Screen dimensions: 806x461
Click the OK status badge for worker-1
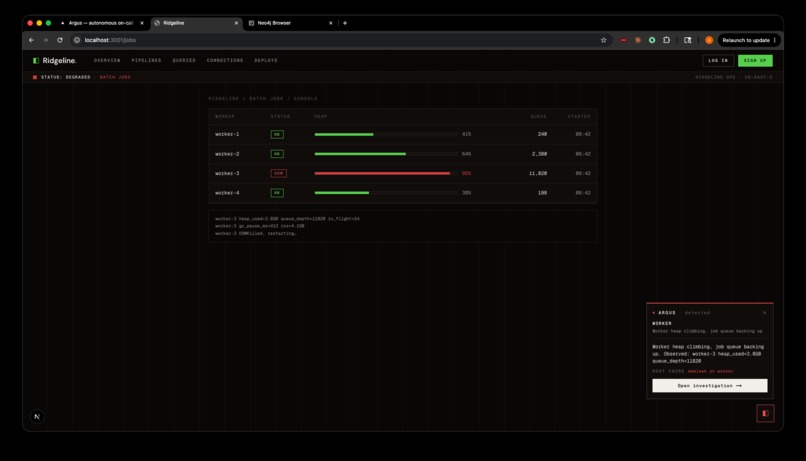[x=277, y=134]
